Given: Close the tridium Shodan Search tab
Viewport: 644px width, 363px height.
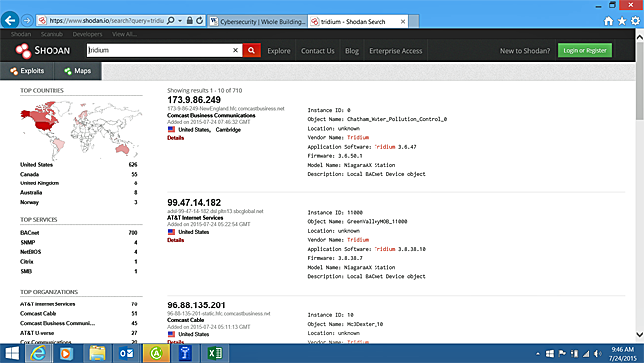Looking at the screenshot, I should tap(403, 22).
